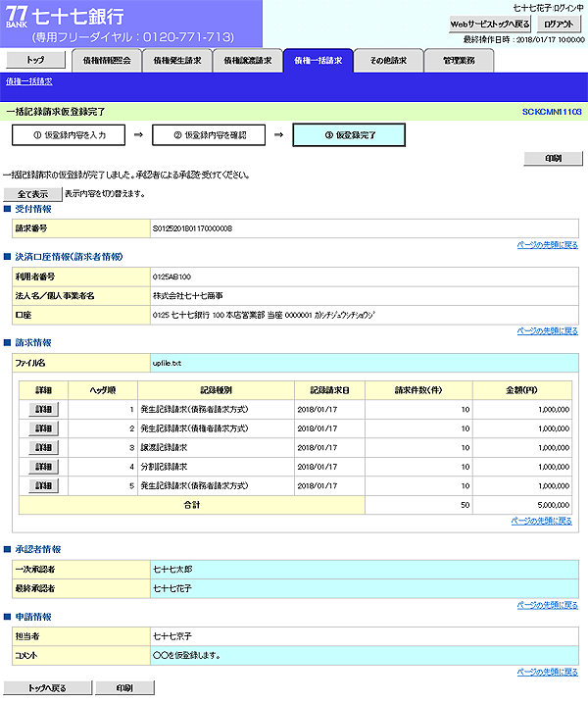
Task: Select final approver 七十七花子
Action: coord(172,588)
